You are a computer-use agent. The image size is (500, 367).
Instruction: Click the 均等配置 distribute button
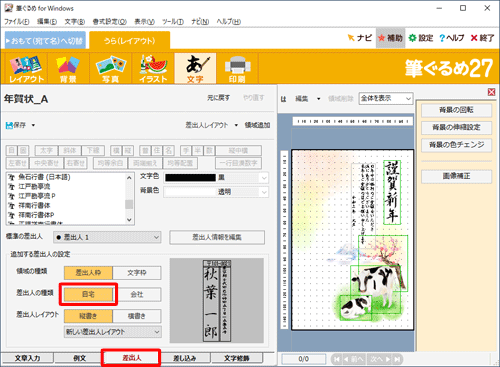tap(180, 163)
